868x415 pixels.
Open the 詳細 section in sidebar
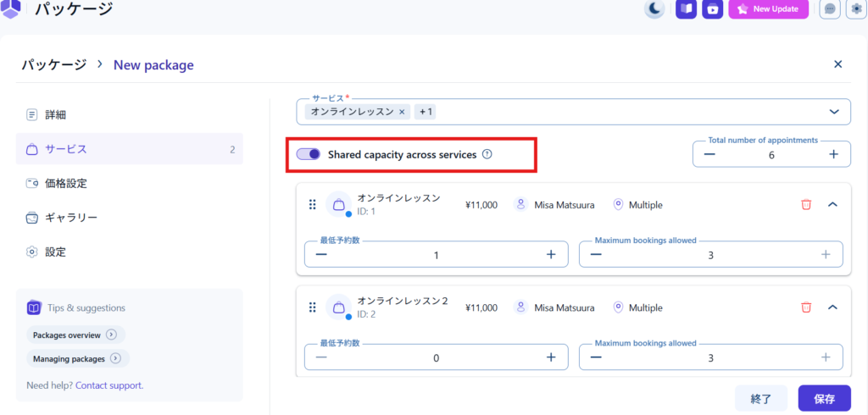tap(55, 114)
